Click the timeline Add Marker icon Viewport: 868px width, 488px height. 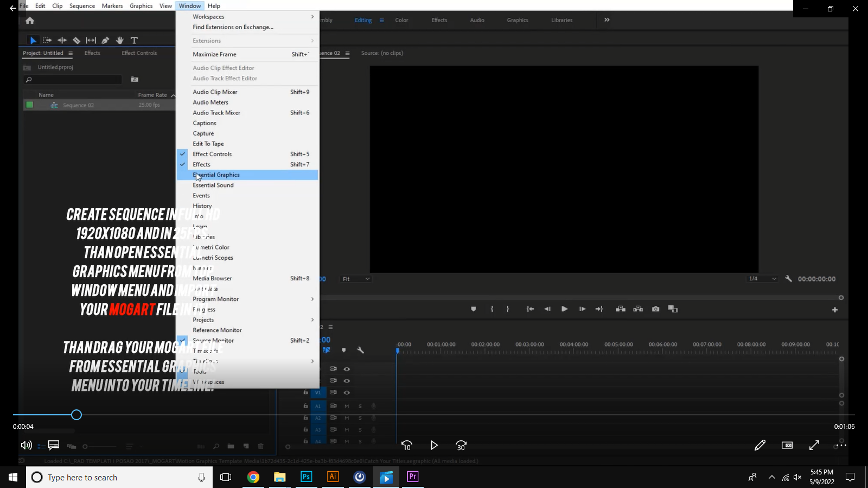[343, 350]
